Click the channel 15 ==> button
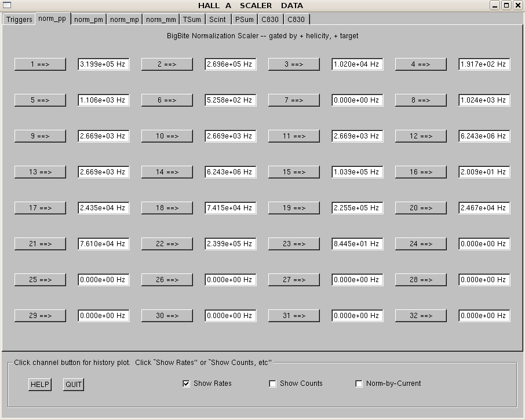 [x=294, y=172]
